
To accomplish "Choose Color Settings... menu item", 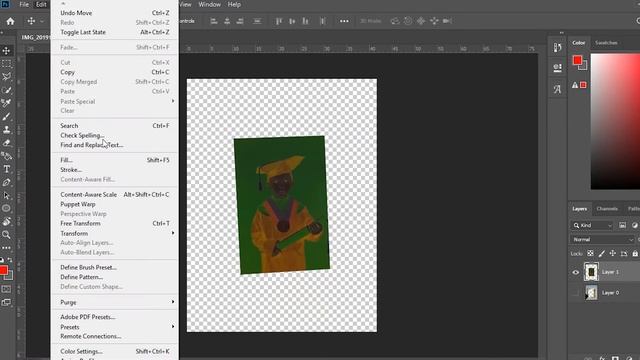I will 115,351.
